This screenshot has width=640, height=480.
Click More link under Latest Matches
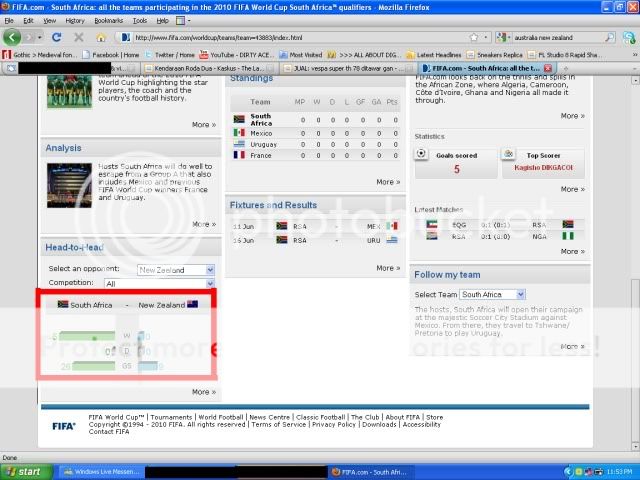572,251
